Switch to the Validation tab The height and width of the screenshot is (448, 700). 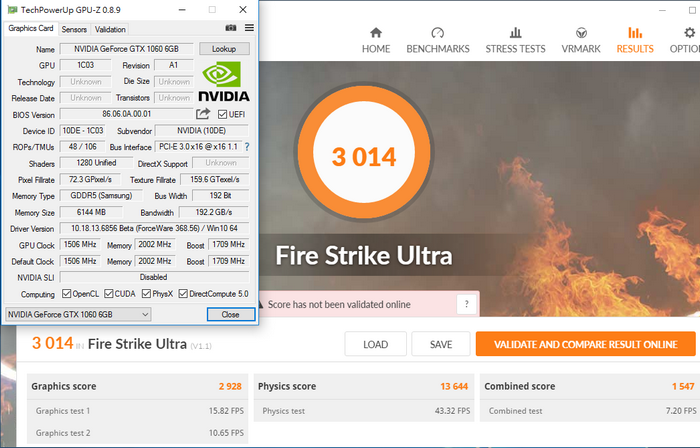pos(110,29)
